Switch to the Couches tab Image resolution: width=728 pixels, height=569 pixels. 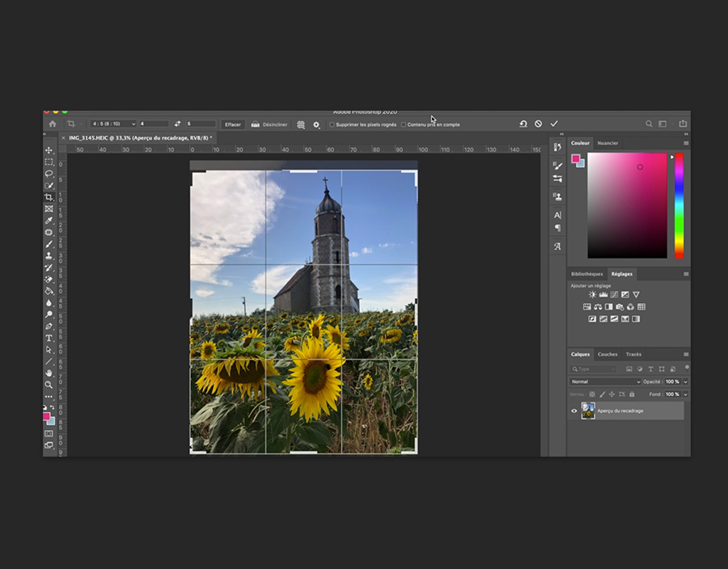(607, 354)
